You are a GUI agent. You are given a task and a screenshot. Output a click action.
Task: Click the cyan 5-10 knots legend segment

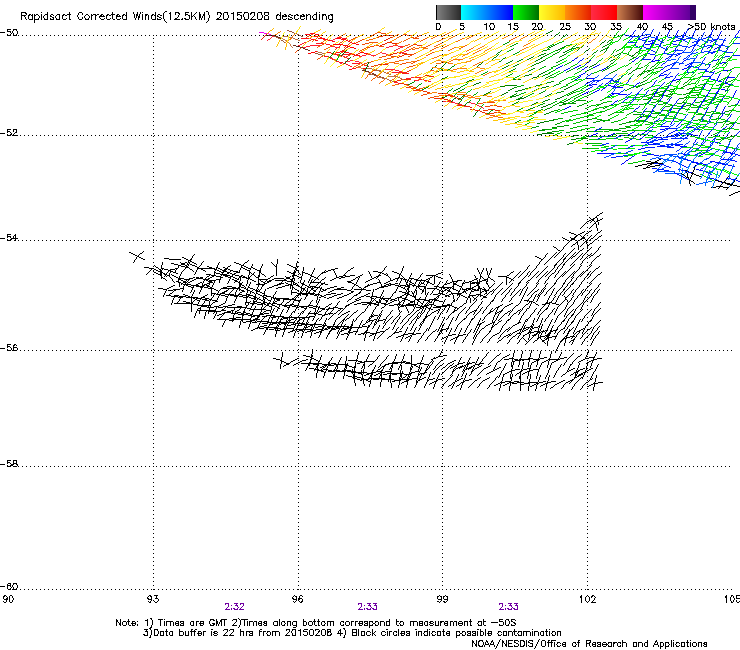pyautogui.click(x=474, y=12)
